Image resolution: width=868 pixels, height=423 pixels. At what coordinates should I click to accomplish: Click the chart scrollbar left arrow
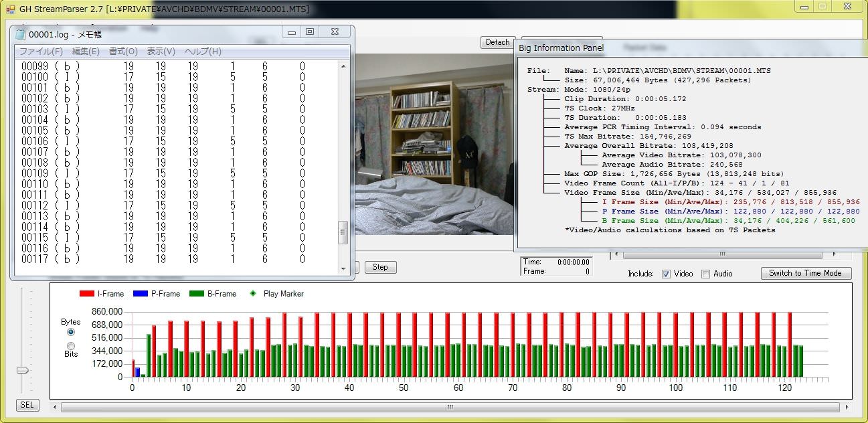pyautogui.click(x=56, y=406)
